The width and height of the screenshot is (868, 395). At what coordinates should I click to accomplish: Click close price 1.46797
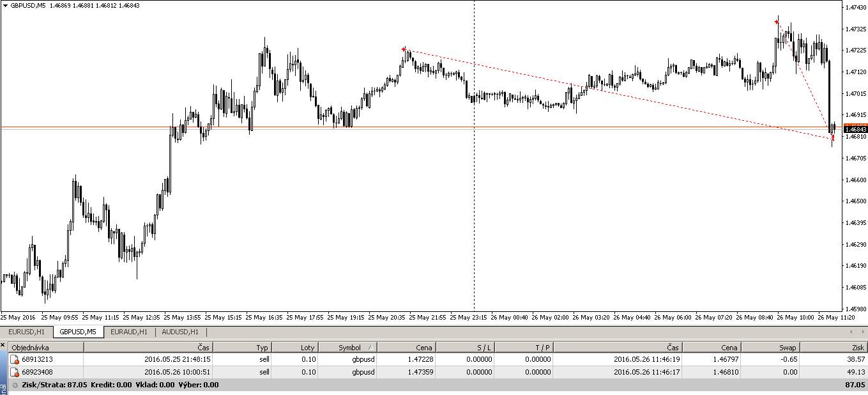click(725, 360)
